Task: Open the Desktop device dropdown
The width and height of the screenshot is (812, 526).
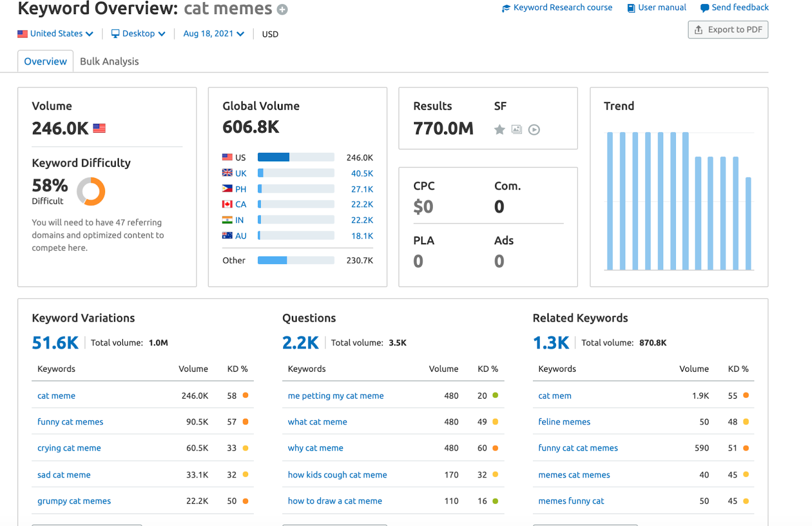Action: [x=138, y=34]
